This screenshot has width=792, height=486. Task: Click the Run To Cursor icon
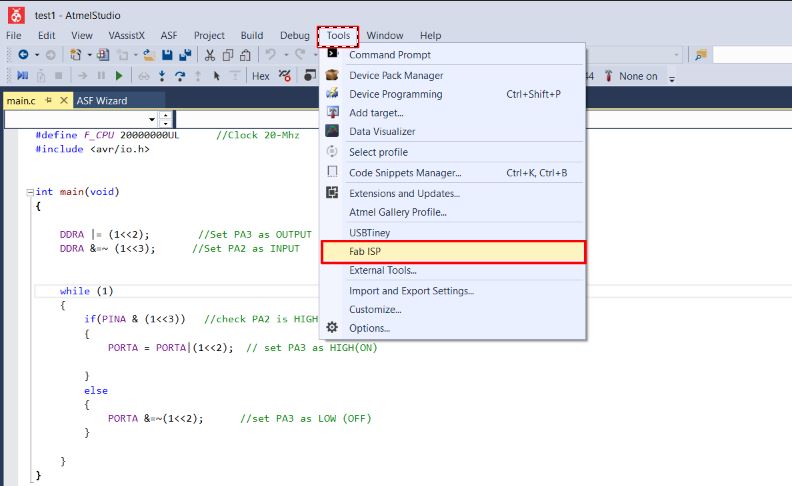point(217,76)
